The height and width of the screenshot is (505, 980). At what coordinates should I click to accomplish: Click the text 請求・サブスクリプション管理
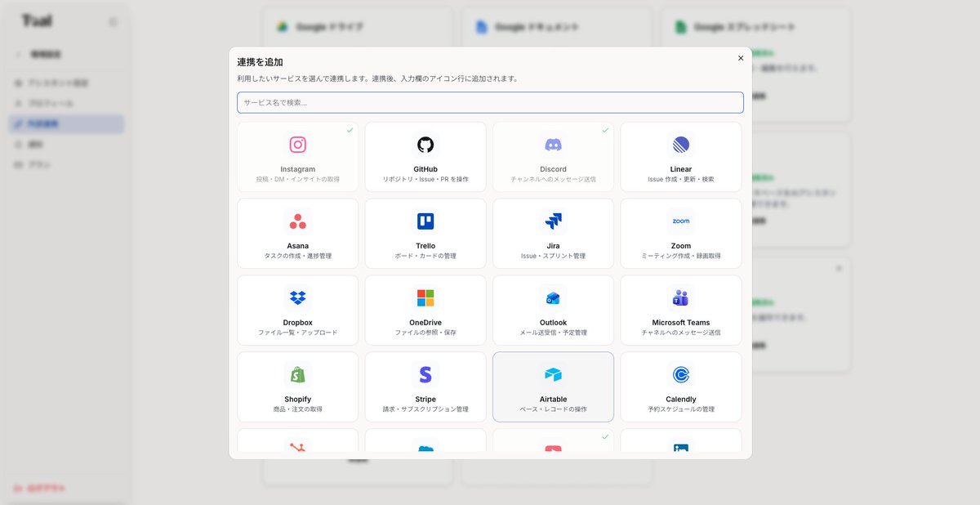(x=425, y=409)
